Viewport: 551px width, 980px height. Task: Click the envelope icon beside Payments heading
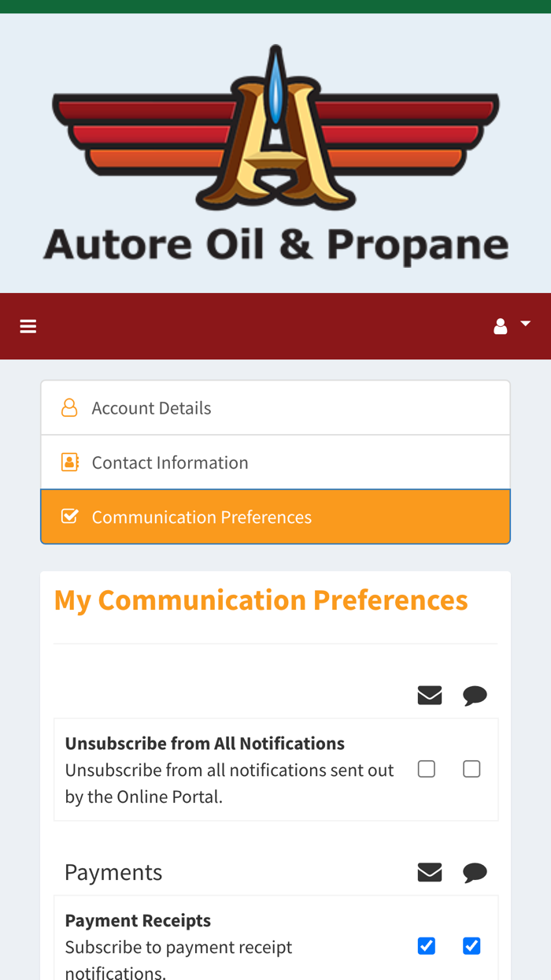pyautogui.click(x=430, y=871)
